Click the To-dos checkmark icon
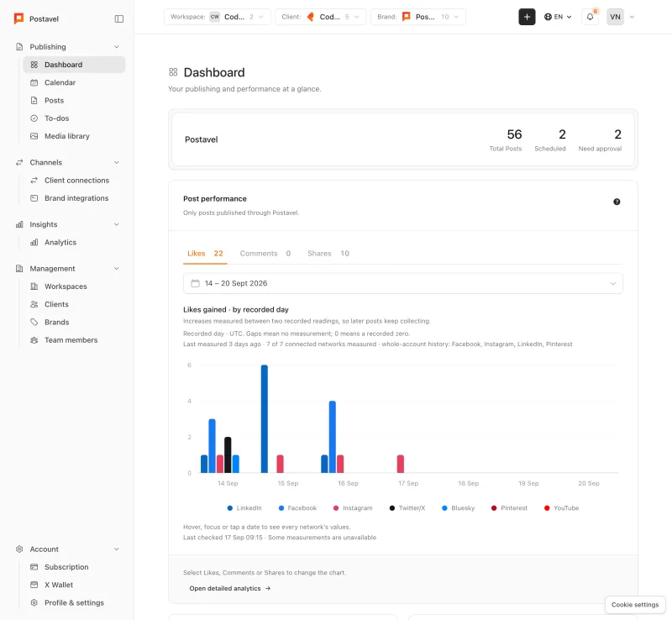This screenshot has width=672, height=620. point(34,118)
